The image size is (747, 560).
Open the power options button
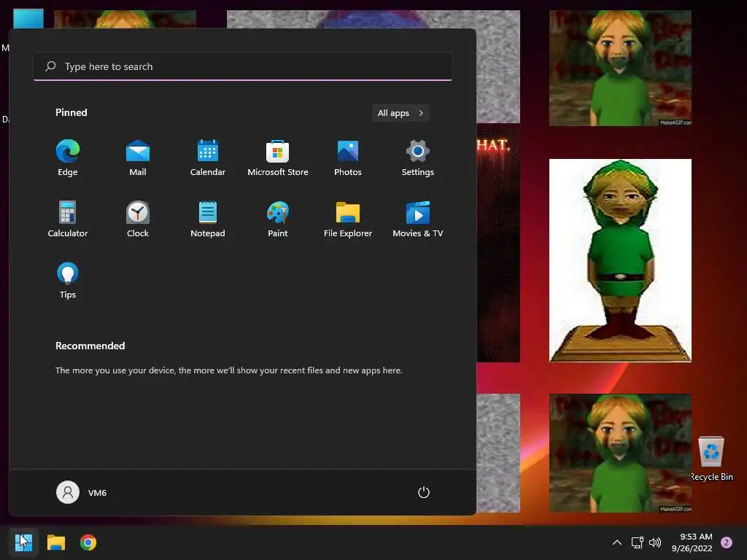click(424, 492)
